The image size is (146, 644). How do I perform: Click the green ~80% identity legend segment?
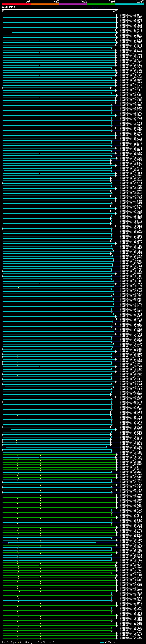click(101, 4)
